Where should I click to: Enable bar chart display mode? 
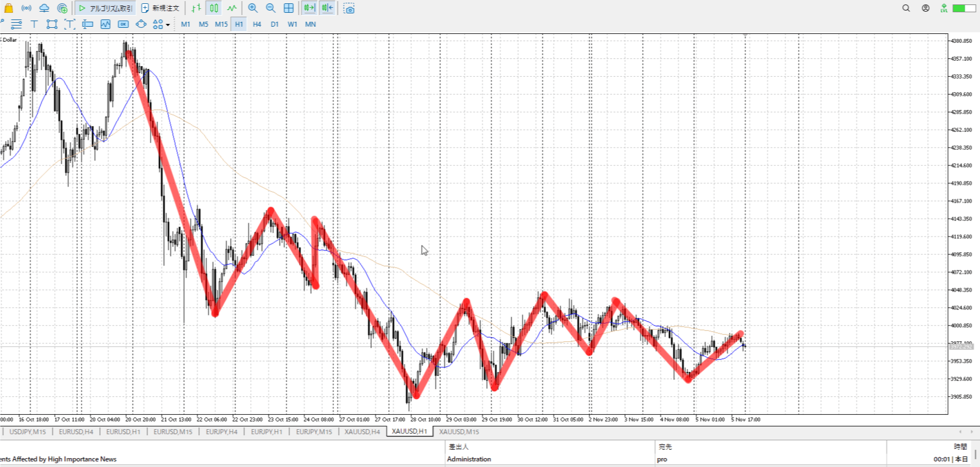(x=196, y=8)
